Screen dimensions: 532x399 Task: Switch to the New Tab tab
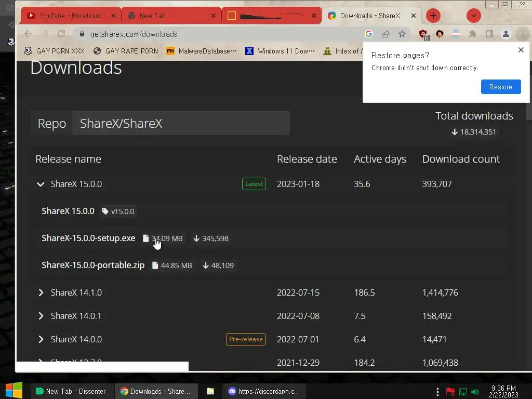171,16
